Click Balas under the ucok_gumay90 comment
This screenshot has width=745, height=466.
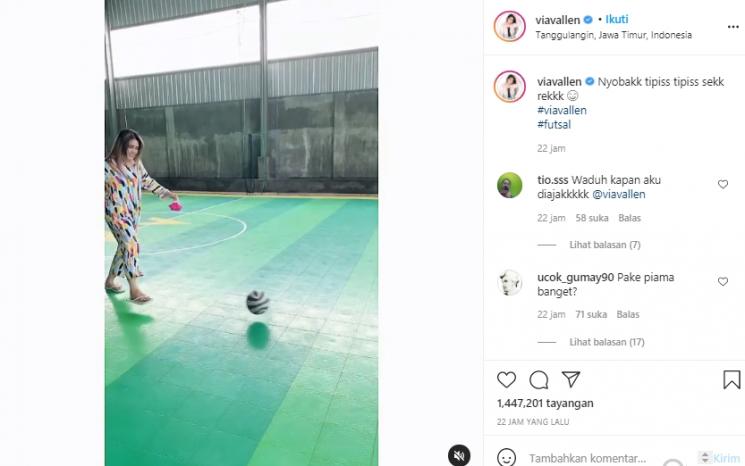pos(628,314)
